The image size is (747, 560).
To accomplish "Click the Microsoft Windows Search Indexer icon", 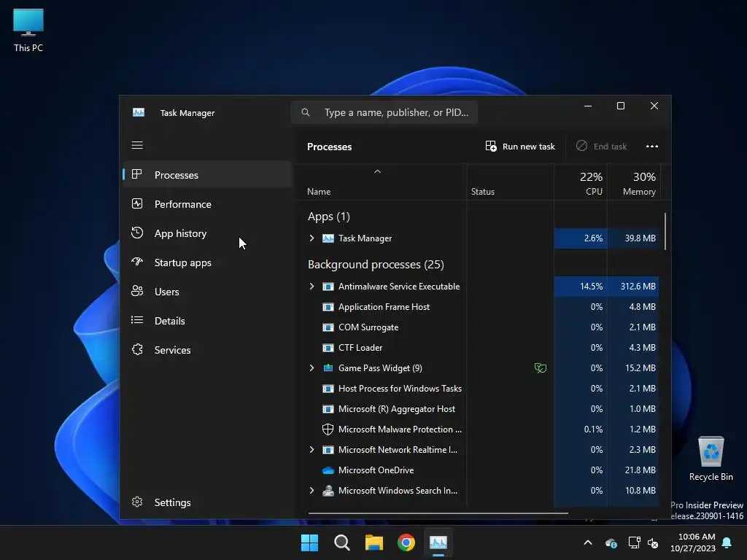I will tap(328, 491).
